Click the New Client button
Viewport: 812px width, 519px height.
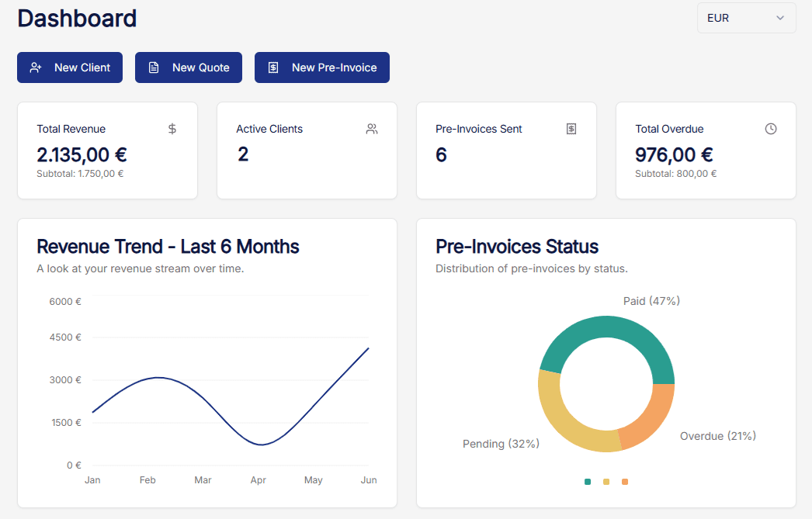pyautogui.click(x=69, y=67)
